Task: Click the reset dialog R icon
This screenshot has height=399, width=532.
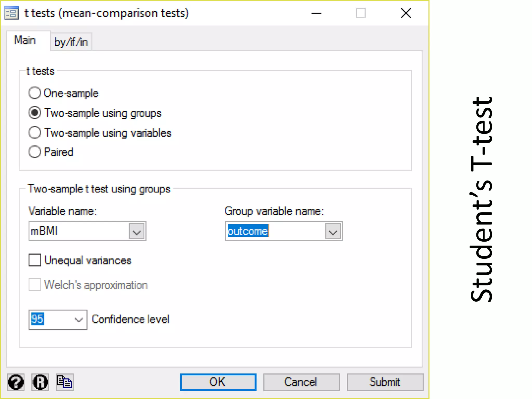Action: pos(40,382)
